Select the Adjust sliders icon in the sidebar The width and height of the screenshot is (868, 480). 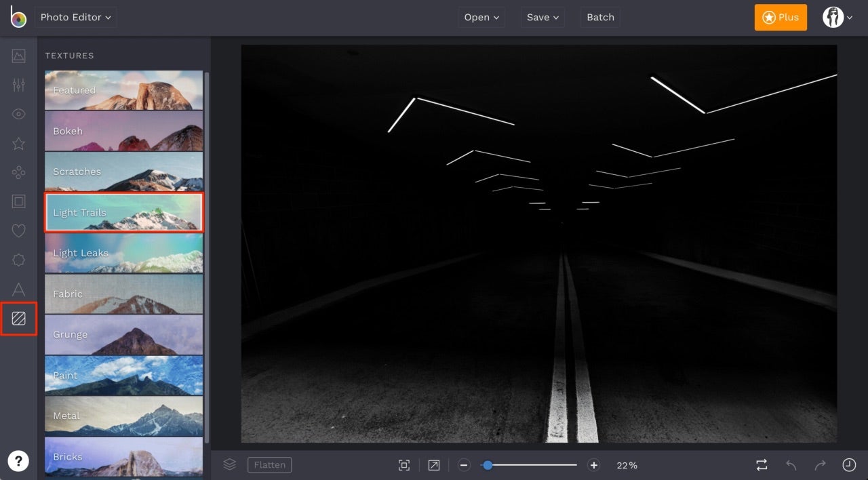coord(18,85)
